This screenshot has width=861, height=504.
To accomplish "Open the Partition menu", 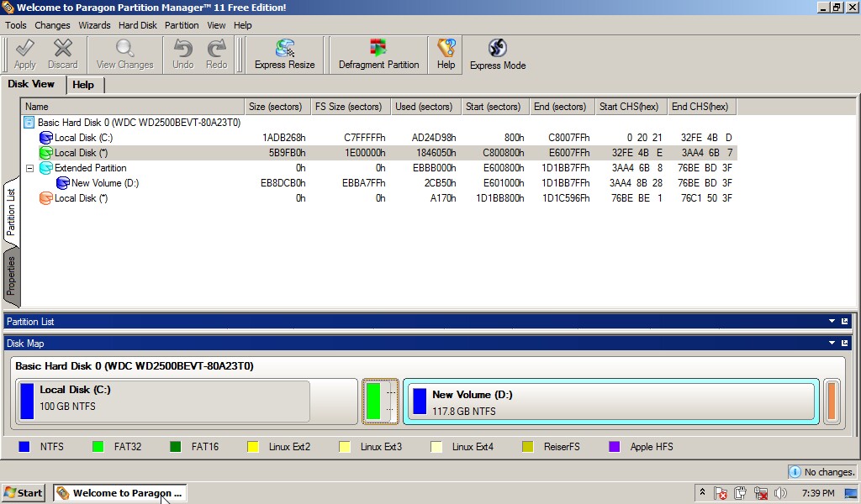I will [x=182, y=25].
